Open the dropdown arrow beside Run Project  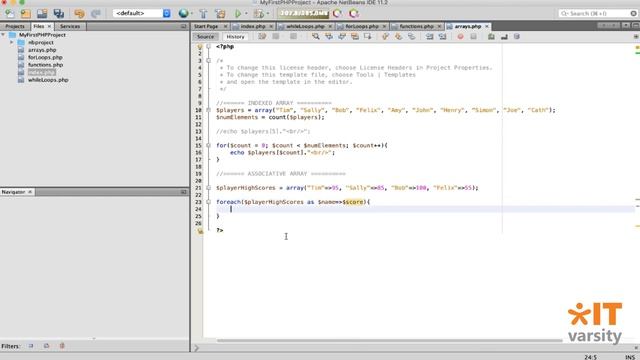(246, 13)
